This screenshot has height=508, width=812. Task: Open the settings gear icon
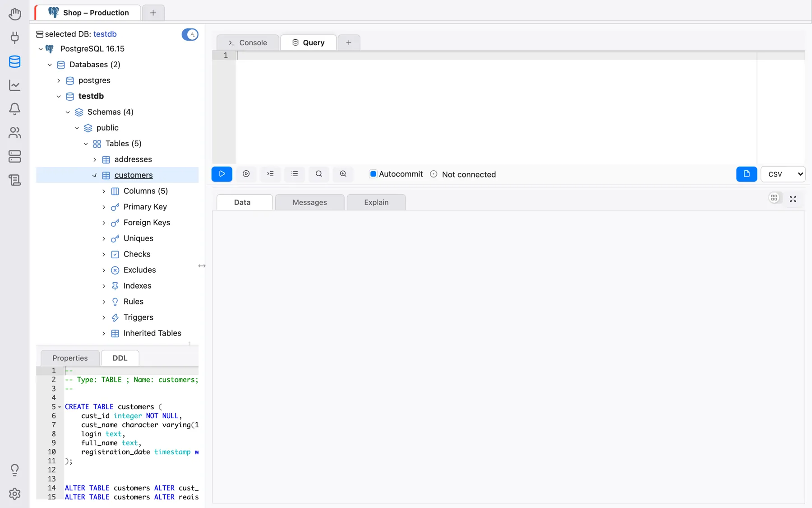click(14, 494)
